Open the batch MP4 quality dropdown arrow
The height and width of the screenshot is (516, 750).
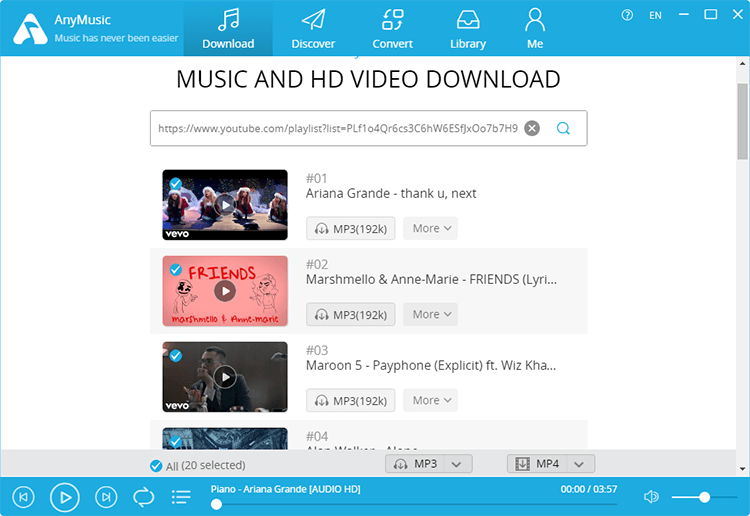[x=580, y=464]
